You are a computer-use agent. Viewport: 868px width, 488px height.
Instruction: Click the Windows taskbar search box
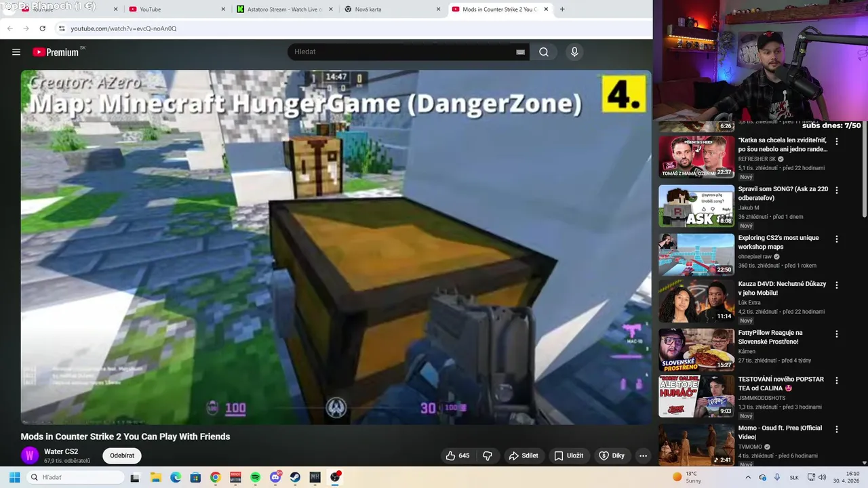pyautogui.click(x=75, y=477)
